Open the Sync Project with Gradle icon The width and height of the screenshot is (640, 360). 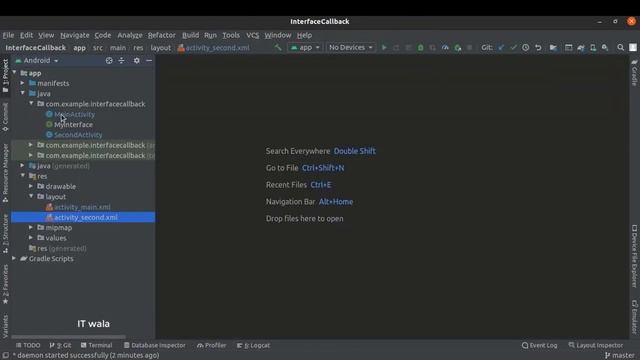pyautogui.click(x=580, y=48)
